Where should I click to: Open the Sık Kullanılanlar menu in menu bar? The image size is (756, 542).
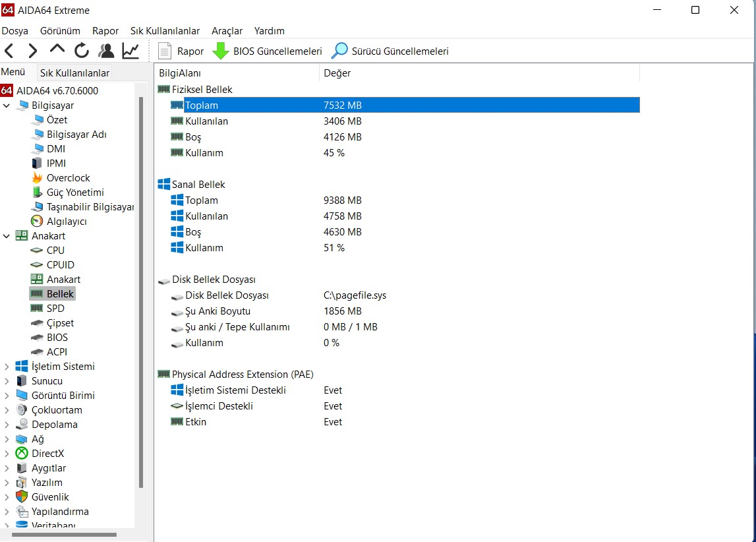(x=165, y=31)
